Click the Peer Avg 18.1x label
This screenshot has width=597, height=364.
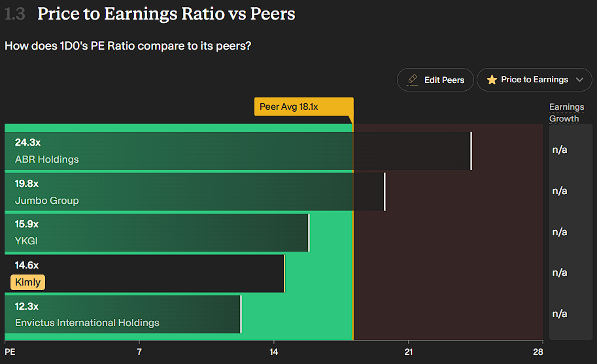click(x=303, y=107)
